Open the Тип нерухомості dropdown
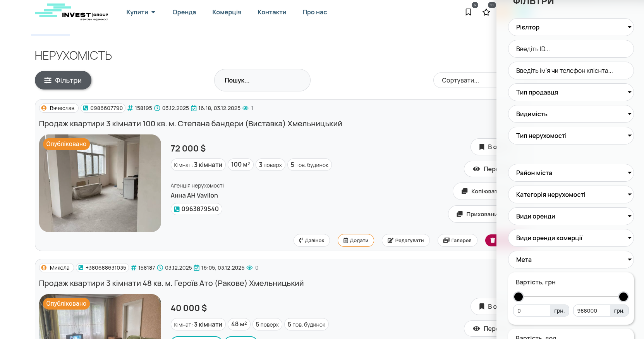This screenshot has width=644, height=339. point(570,136)
